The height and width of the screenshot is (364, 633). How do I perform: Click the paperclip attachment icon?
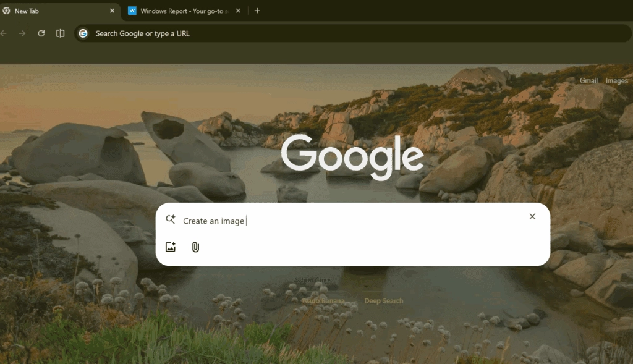195,247
